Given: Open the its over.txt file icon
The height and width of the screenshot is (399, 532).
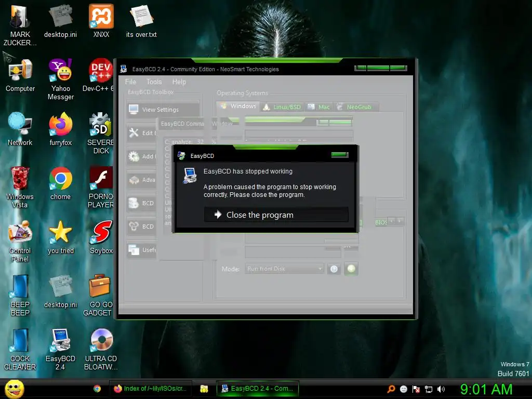Looking at the screenshot, I should coord(141,21).
